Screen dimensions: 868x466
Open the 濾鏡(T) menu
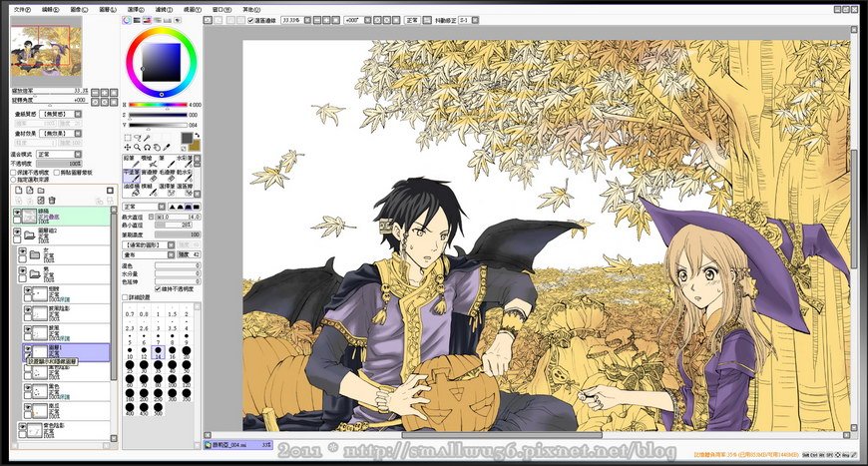click(x=164, y=9)
